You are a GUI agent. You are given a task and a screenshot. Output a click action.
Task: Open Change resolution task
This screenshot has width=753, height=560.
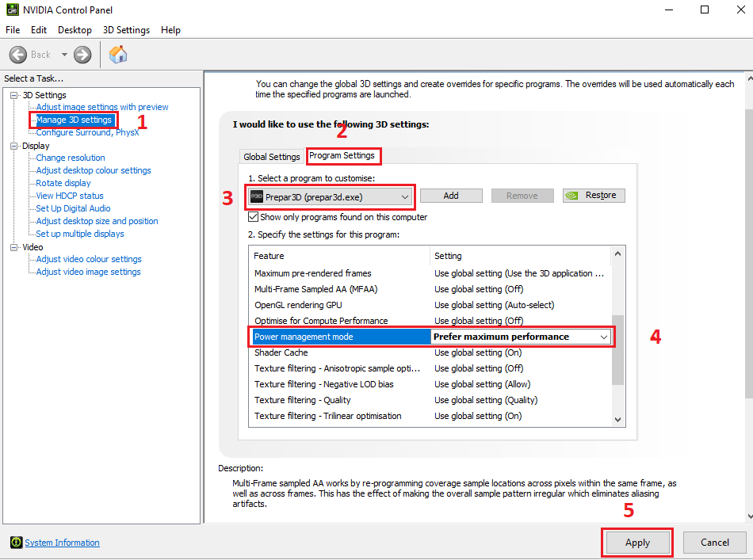tap(71, 158)
